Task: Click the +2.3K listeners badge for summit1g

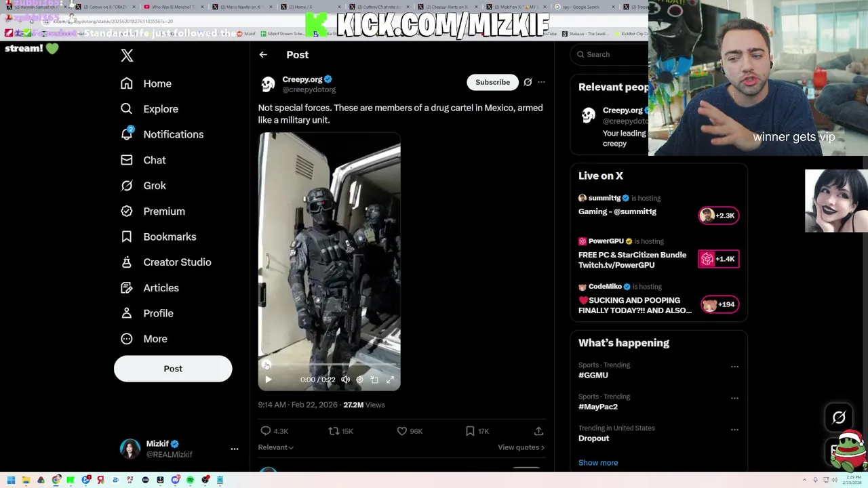Action: click(719, 216)
